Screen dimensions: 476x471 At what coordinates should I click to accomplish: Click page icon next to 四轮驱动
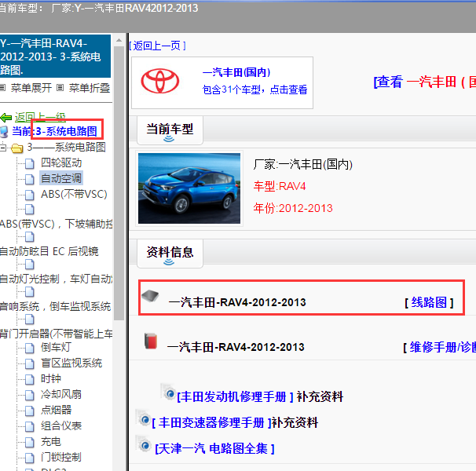[x=29, y=163]
